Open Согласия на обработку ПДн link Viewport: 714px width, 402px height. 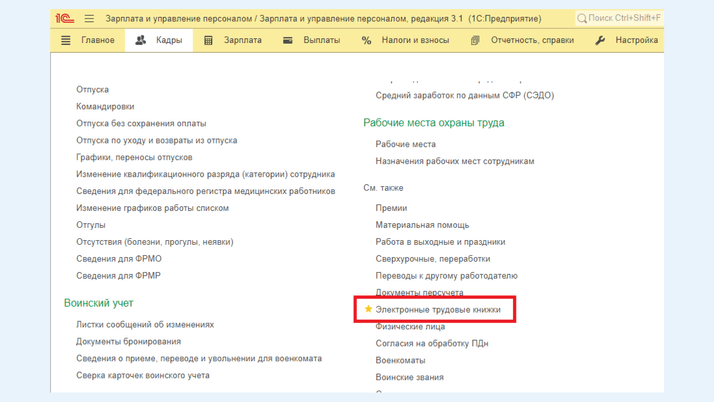tap(431, 343)
